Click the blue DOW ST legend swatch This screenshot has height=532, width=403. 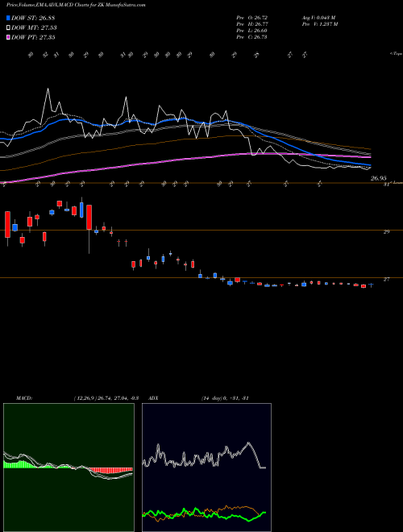click(8, 18)
